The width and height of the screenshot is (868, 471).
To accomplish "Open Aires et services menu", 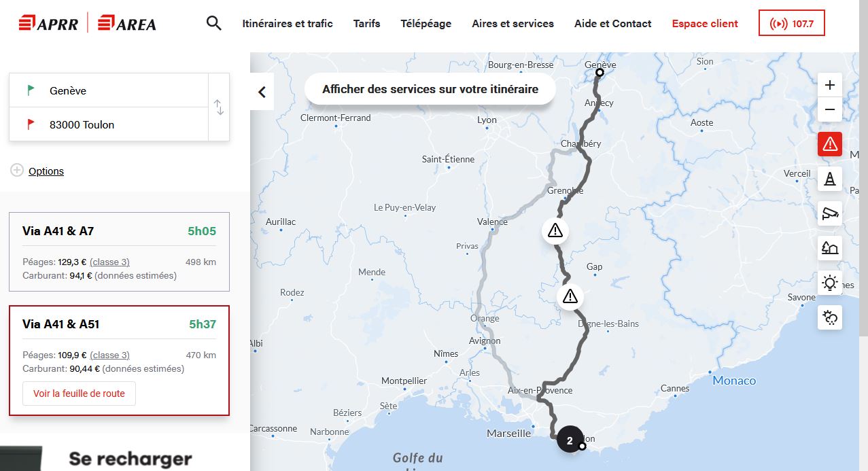I will [513, 24].
